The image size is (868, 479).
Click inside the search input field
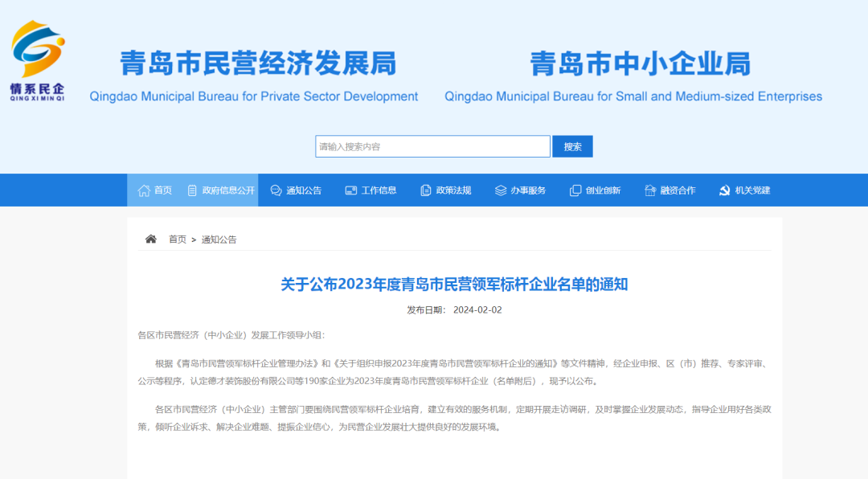point(432,146)
